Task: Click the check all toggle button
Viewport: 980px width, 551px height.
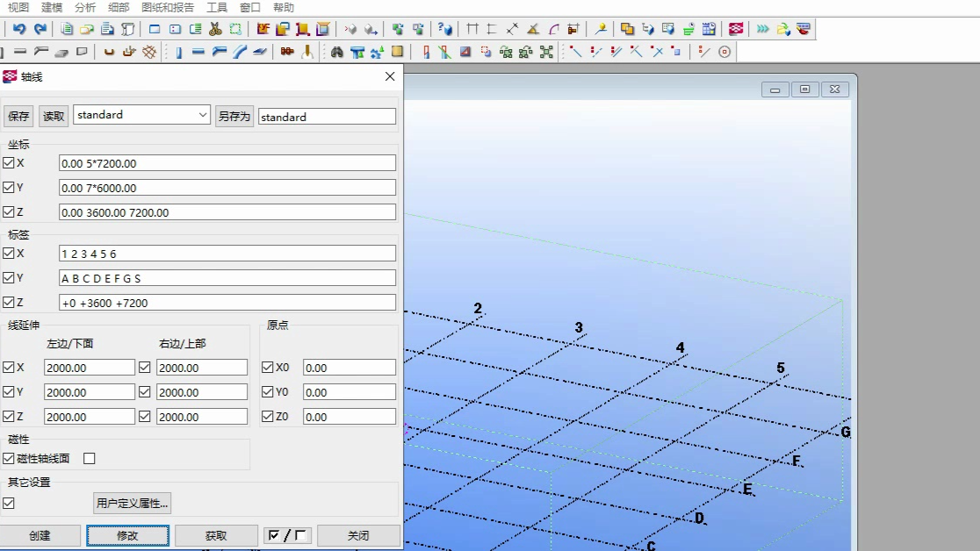Action: tap(288, 535)
